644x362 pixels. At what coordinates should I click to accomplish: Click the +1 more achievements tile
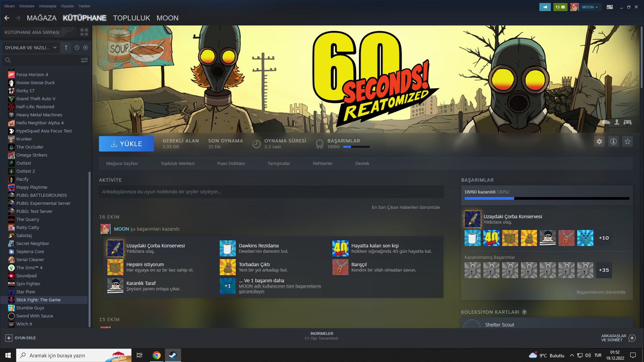click(x=228, y=286)
